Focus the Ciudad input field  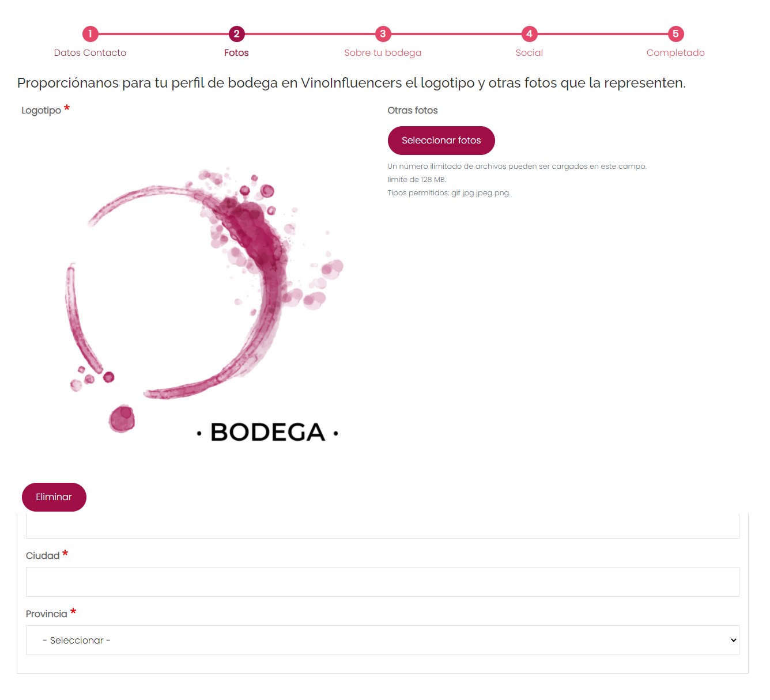[383, 582]
